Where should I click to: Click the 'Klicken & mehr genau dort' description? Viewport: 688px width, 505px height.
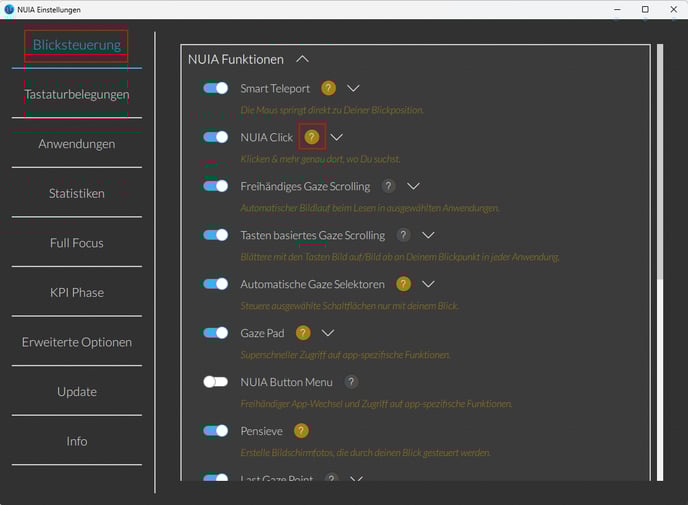[x=320, y=159]
